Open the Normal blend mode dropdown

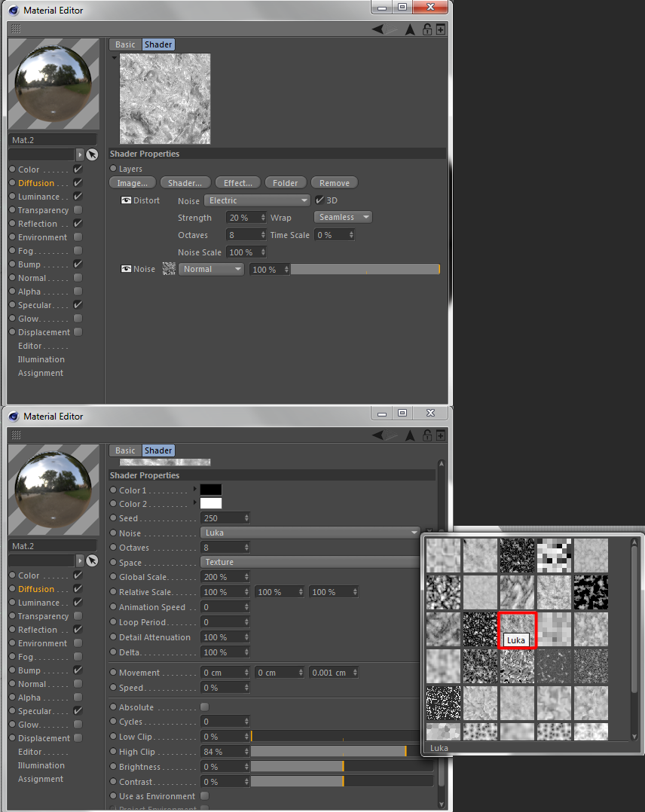[x=211, y=268]
